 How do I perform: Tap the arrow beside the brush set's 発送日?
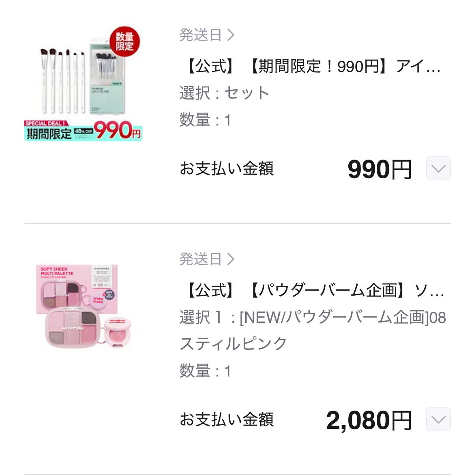pyautogui.click(x=231, y=35)
